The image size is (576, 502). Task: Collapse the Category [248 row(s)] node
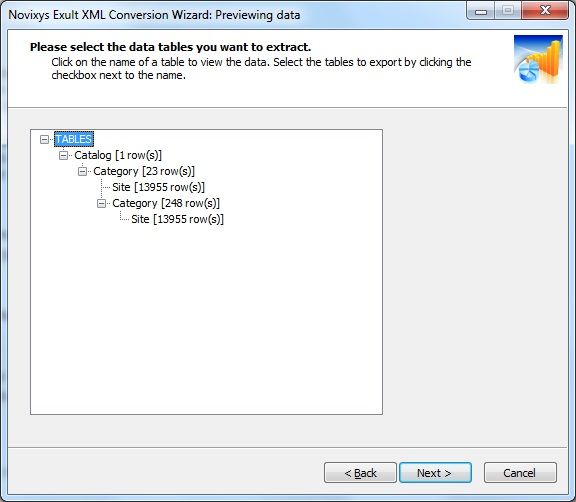pos(101,203)
